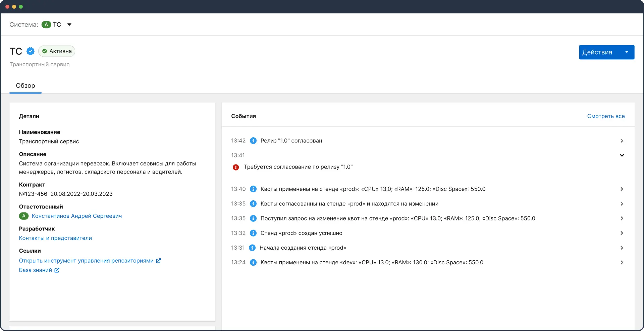Click info icon for Стенд «prod» создан успешно
Screen dimensions: 644x331
click(254, 233)
